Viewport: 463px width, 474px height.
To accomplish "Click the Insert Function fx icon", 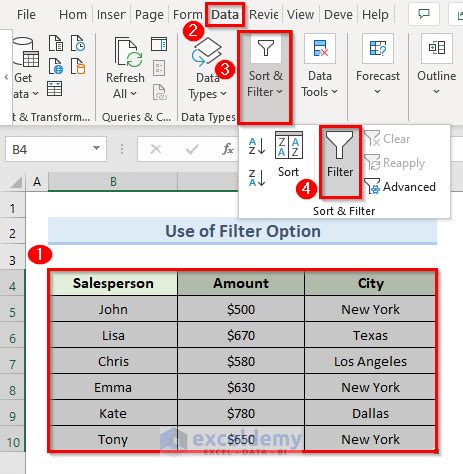I will point(228,149).
